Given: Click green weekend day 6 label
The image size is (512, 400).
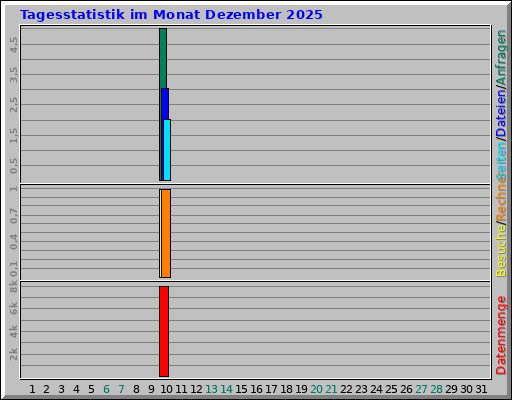Looking at the screenshot, I should [x=106, y=389].
